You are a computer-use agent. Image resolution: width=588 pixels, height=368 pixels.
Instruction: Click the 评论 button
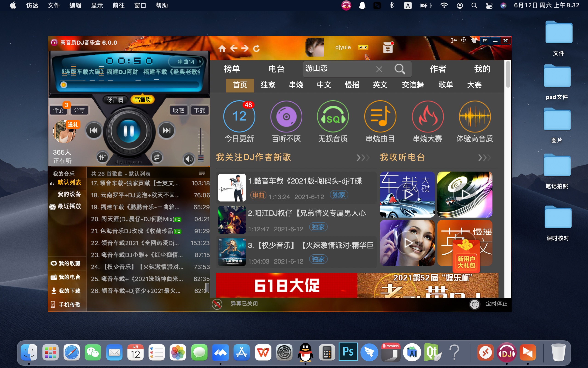[58, 110]
